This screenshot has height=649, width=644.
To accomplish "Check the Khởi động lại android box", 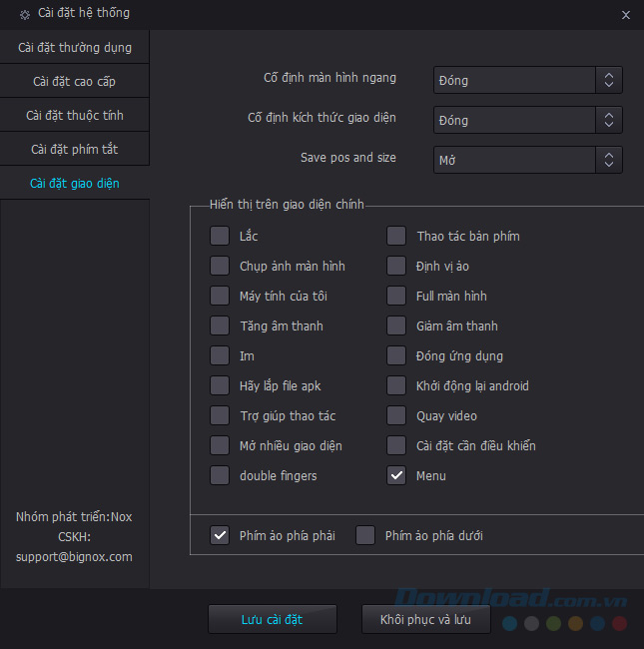I will pos(396,386).
